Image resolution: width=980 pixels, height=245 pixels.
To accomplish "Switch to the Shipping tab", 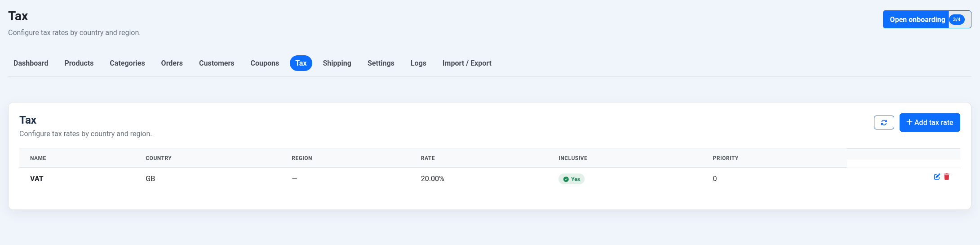I will pos(337,63).
